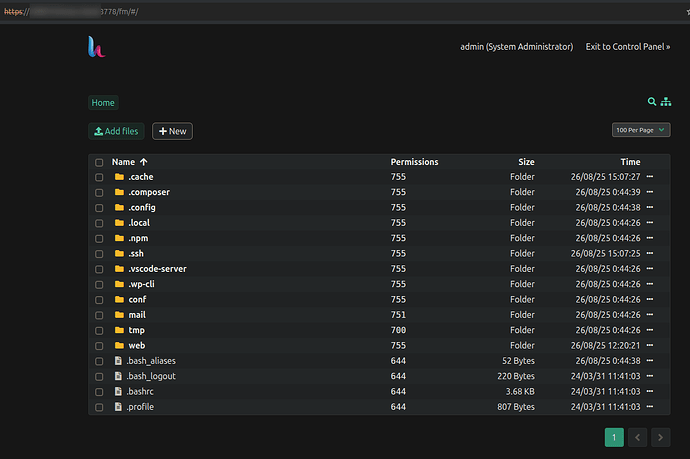Click the tmp folder icon

119,330
